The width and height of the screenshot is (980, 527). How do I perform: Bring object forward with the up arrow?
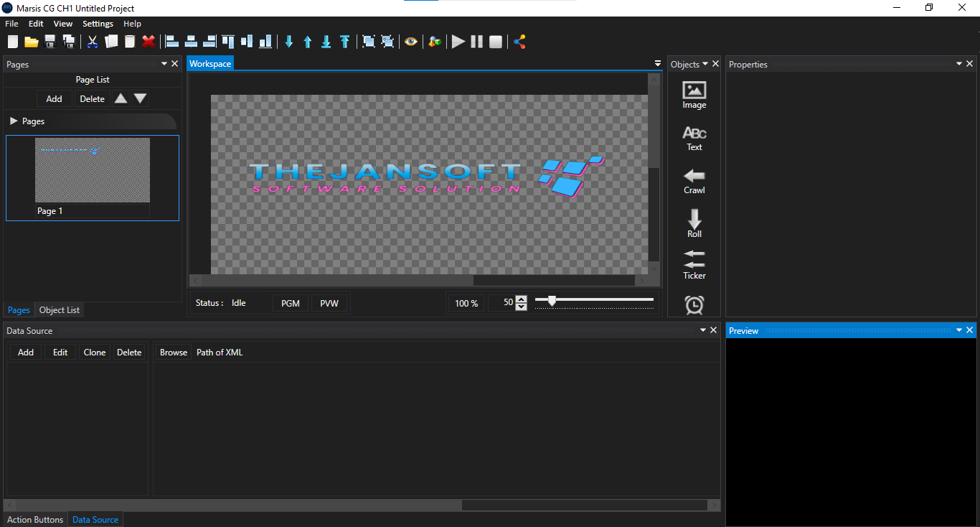point(308,42)
